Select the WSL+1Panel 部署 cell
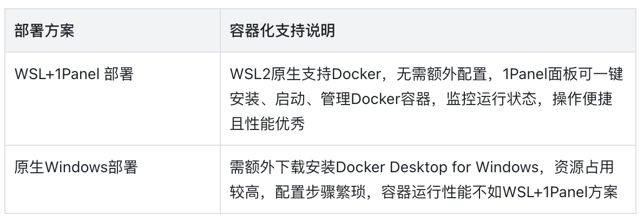This screenshot has width=644, height=221. [73, 74]
